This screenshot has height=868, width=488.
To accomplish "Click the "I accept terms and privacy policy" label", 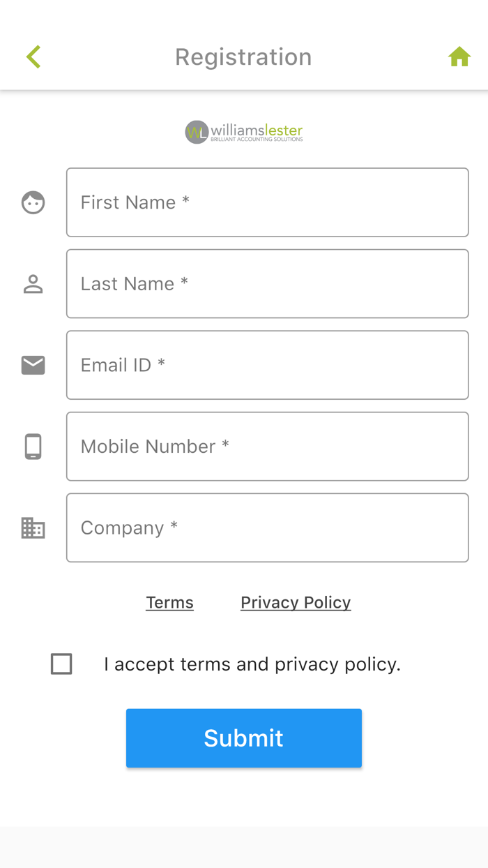I will (x=252, y=664).
